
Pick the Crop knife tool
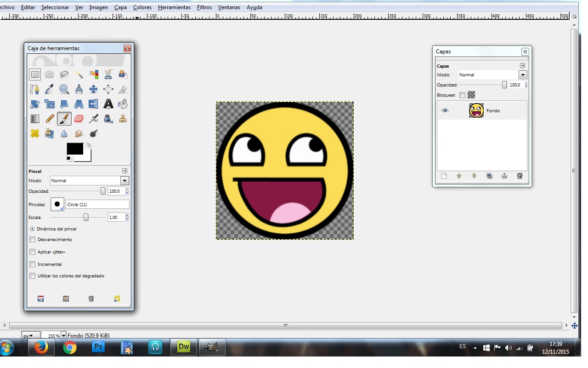pos(123,89)
